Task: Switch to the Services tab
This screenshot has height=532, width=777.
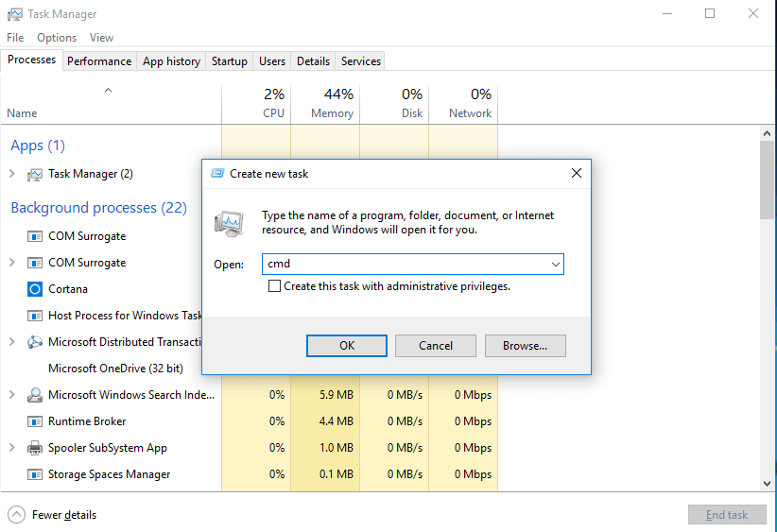Action: 361,60
